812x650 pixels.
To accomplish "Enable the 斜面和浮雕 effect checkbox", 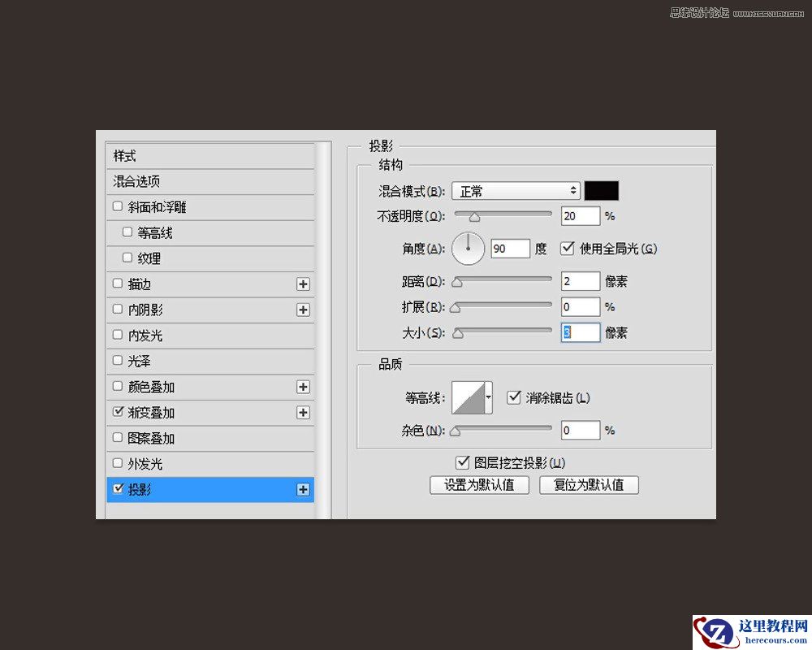I will pos(118,206).
